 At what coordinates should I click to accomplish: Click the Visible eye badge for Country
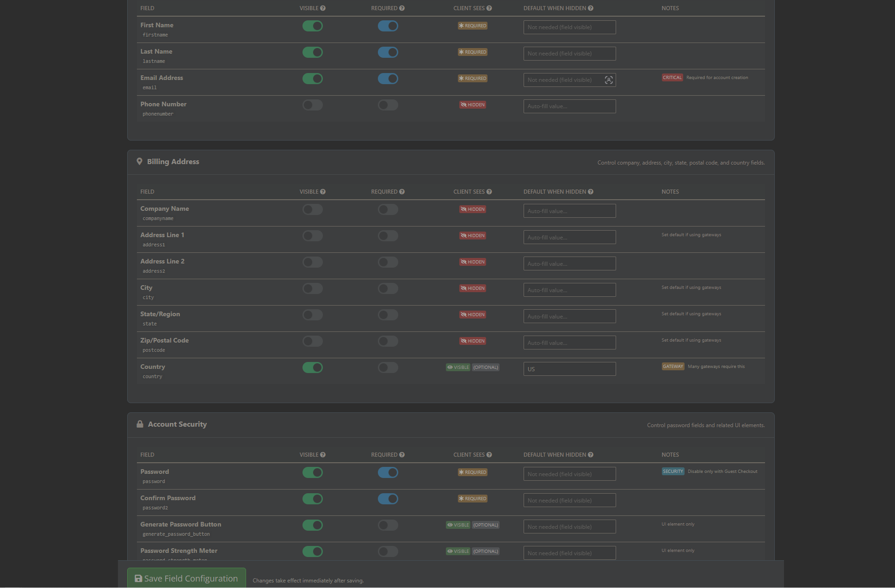pyautogui.click(x=458, y=367)
